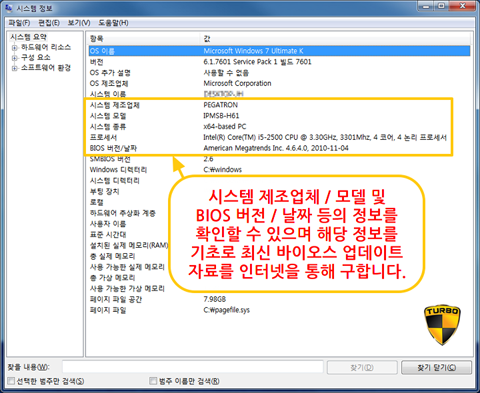Viewport: 480px width, 393px height.
Task: Maximize the 시스템 정보 window
Action: pos(442,6)
